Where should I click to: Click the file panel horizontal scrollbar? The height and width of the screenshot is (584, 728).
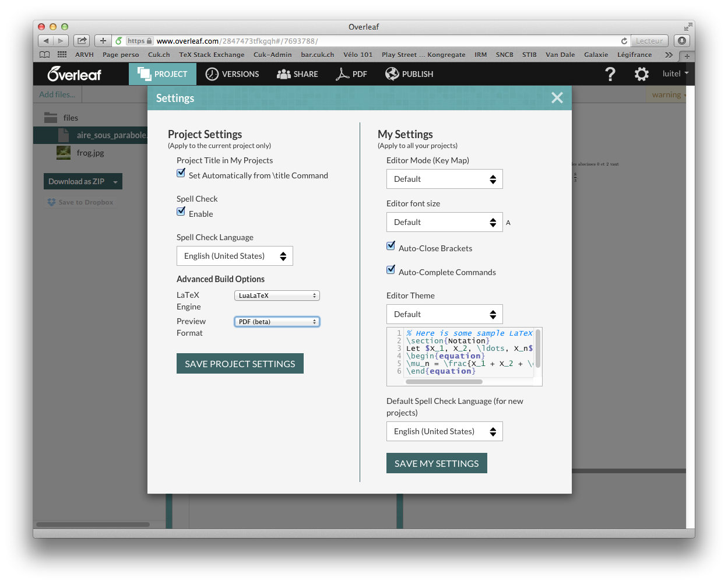[x=93, y=525]
